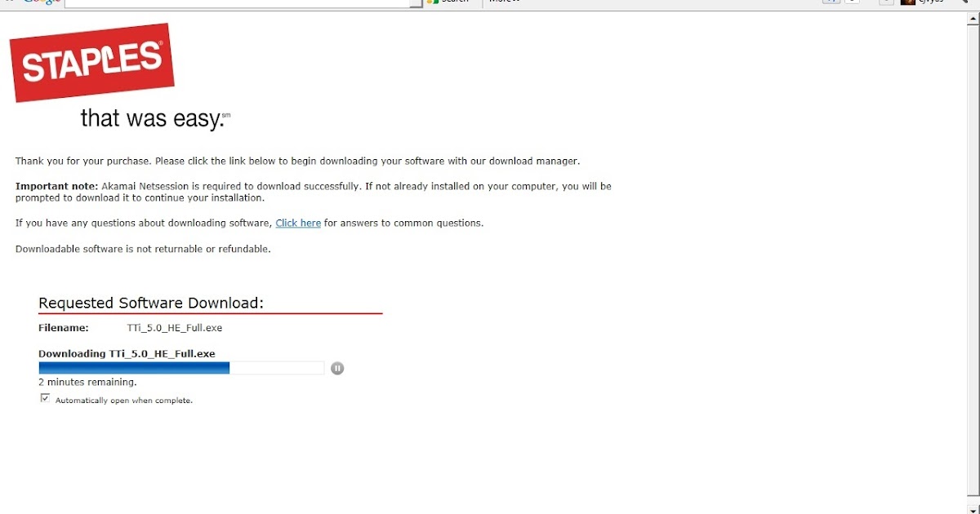Select the filename TTi_5.0_HE_Full.exe next to Filename
This screenshot has height=514, width=980.
pos(175,328)
